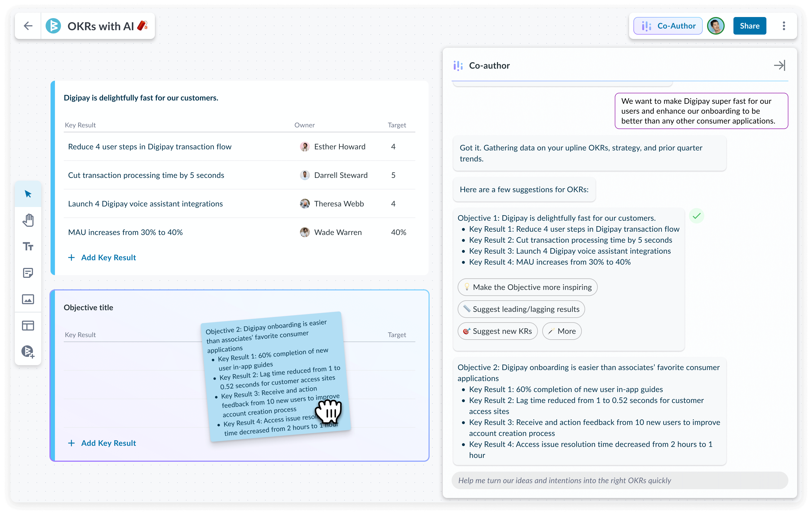Screen dimensions: 812x515
Task: Click the user message bubble about Digipay super fast
Action: click(701, 111)
